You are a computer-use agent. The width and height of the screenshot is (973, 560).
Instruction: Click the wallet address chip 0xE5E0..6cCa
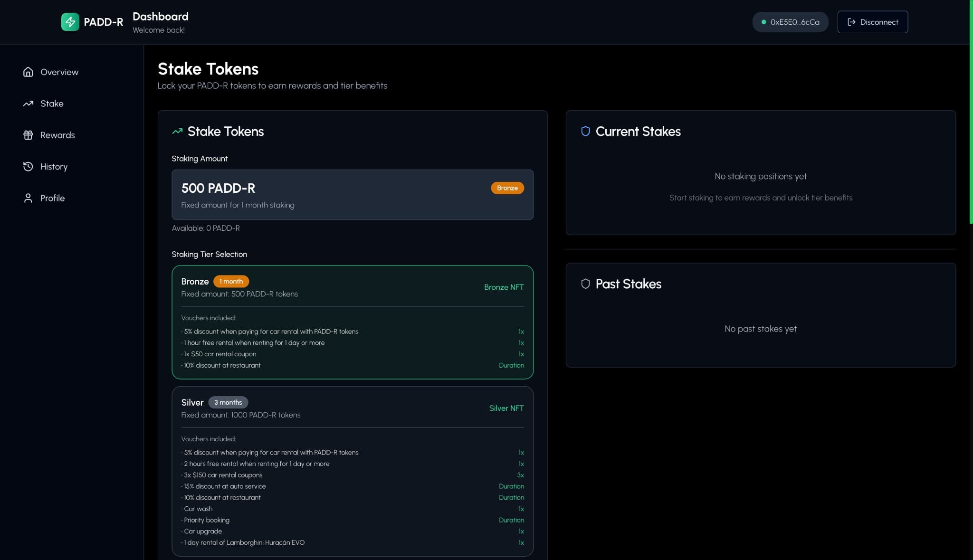pyautogui.click(x=790, y=22)
